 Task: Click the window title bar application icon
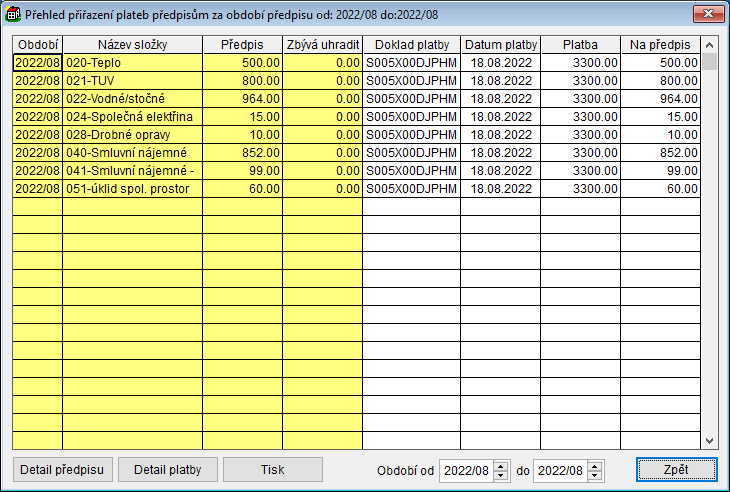coord(14,15)
